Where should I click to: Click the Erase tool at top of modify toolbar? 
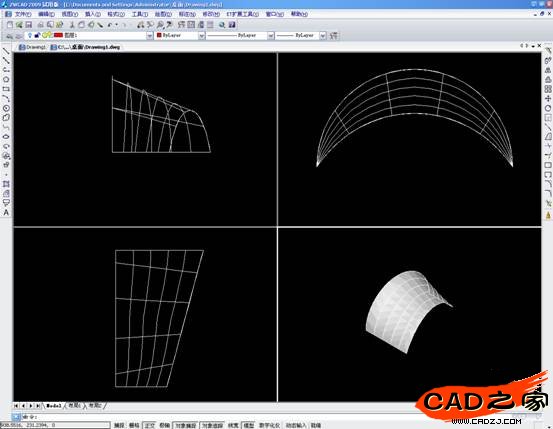pos(548,51)
